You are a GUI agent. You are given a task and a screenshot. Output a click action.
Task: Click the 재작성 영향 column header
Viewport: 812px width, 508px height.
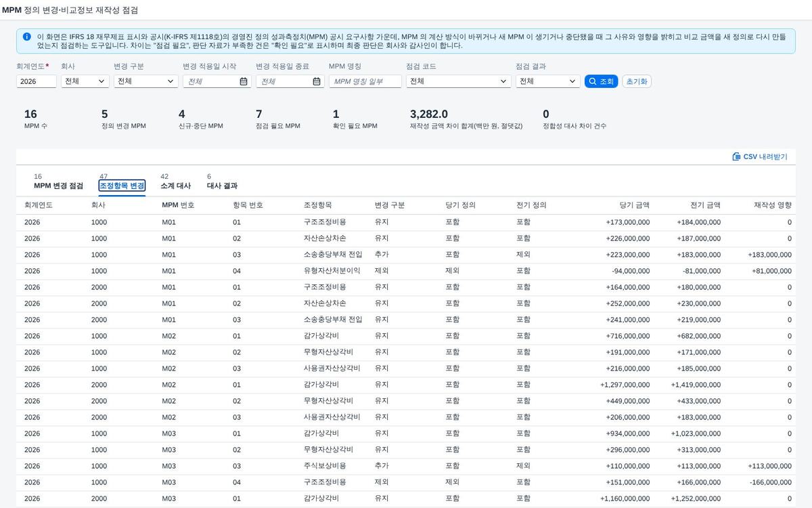coord(773,205)
